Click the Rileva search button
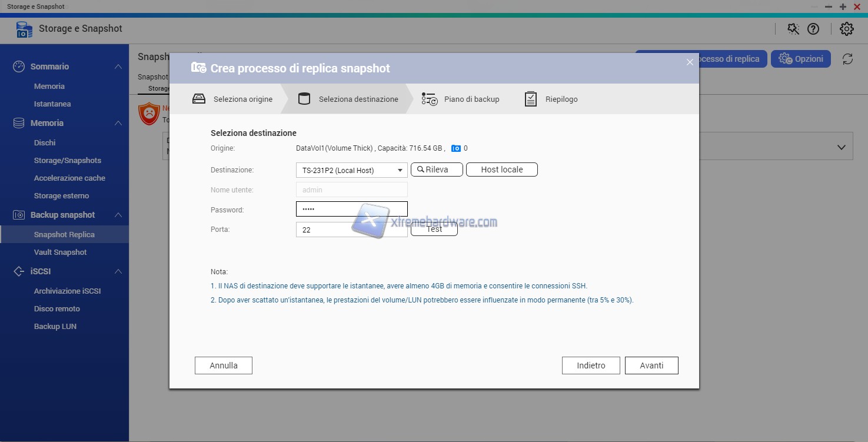The height and width of the screenshot is (442, 868). 437,170
